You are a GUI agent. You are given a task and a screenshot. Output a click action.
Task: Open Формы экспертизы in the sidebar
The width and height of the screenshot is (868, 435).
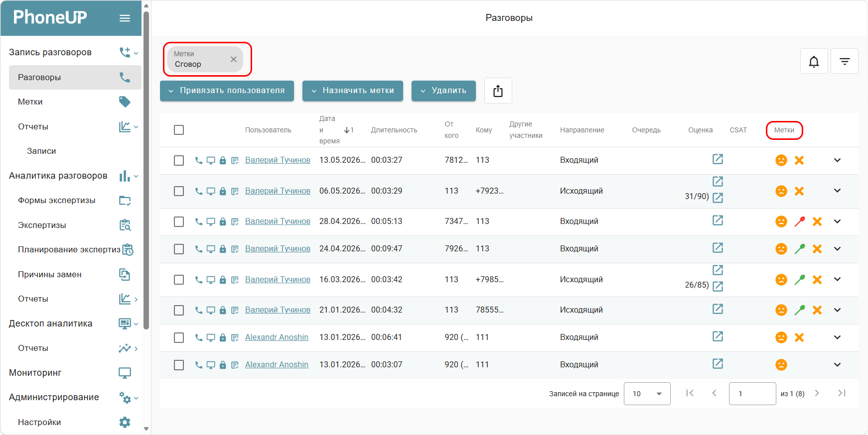(75, 200)
